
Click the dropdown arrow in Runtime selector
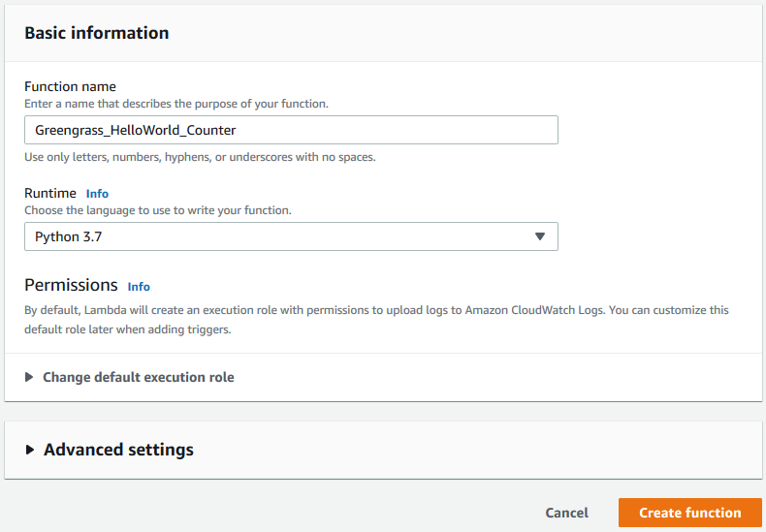[540, 237]
